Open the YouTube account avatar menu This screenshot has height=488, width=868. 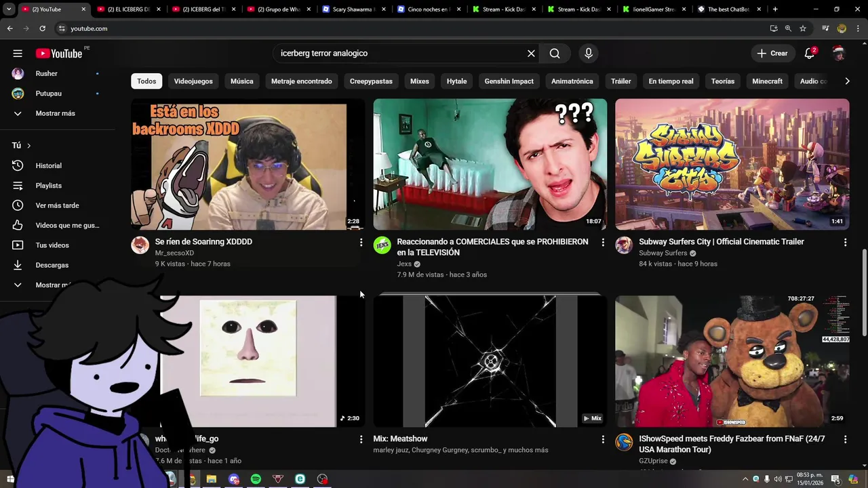point(839,54)
